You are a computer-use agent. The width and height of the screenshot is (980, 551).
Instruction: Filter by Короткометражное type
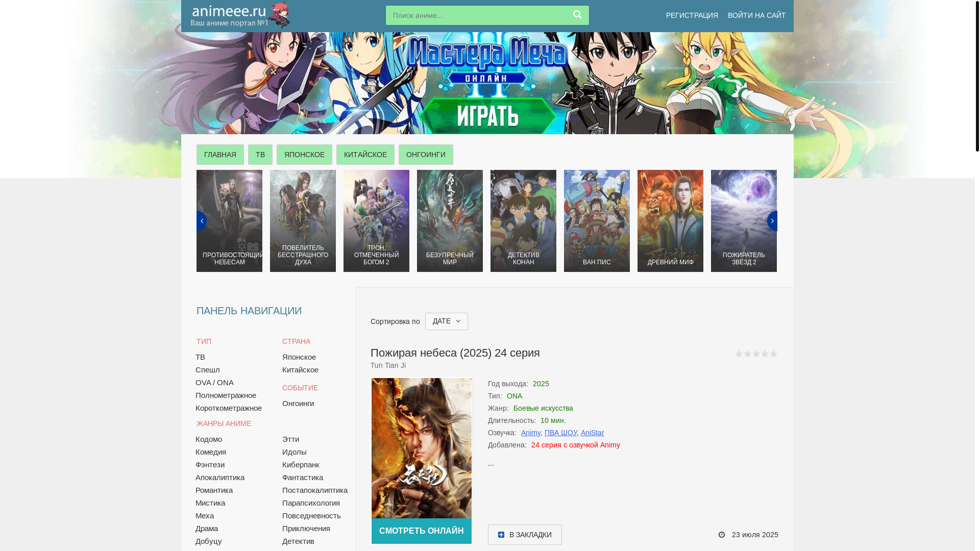click(x=229, y=408)
